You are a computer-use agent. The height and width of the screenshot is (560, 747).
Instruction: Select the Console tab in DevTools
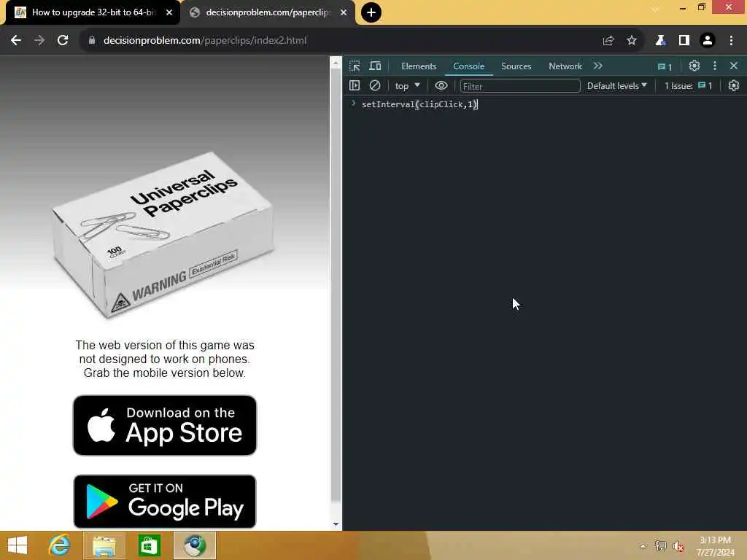click(x=469, y=66)
